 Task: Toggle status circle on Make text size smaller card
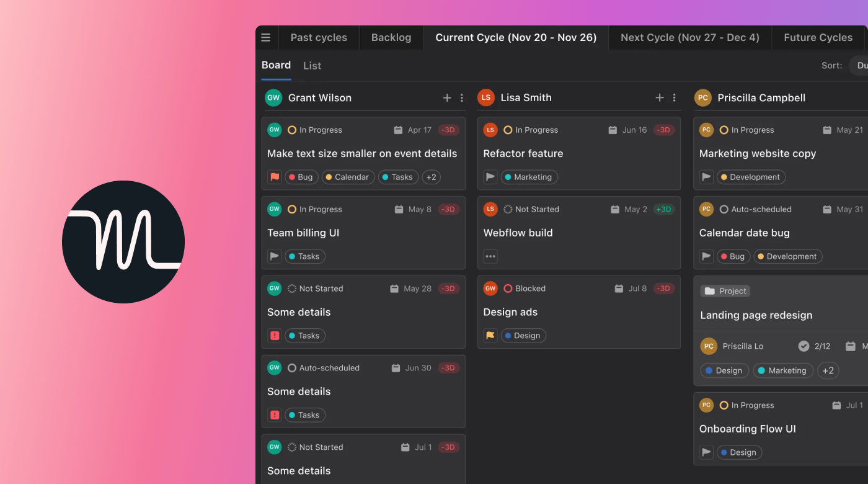(x=292, y=130)
